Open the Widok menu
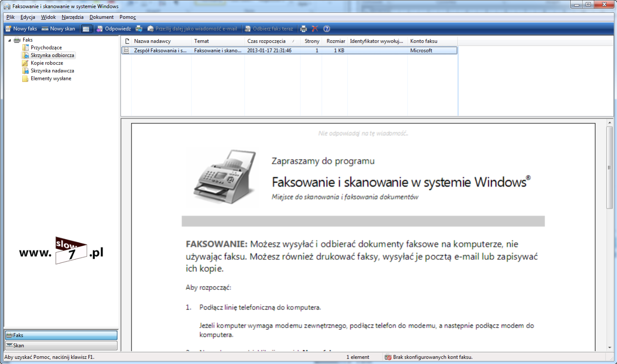Viewport: 617px width, 364px height. coord(48,17)
